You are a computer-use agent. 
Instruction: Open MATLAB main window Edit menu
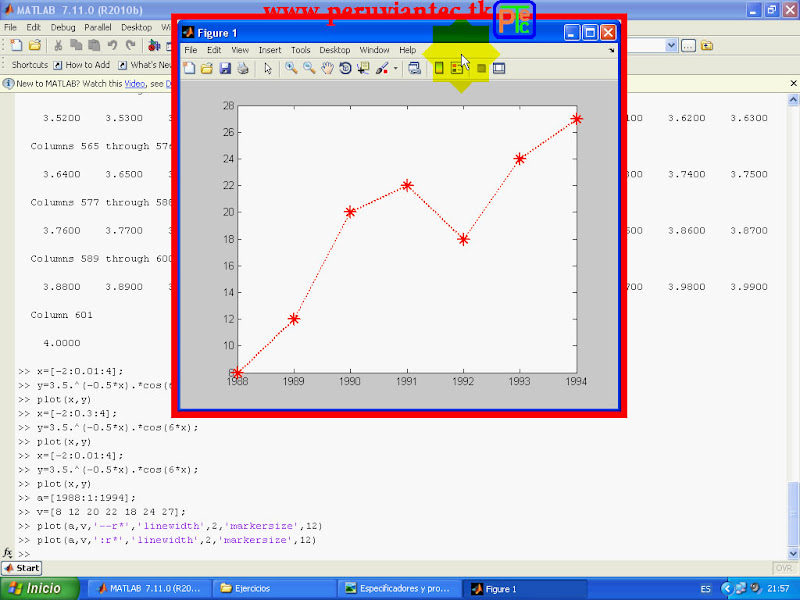34,28
